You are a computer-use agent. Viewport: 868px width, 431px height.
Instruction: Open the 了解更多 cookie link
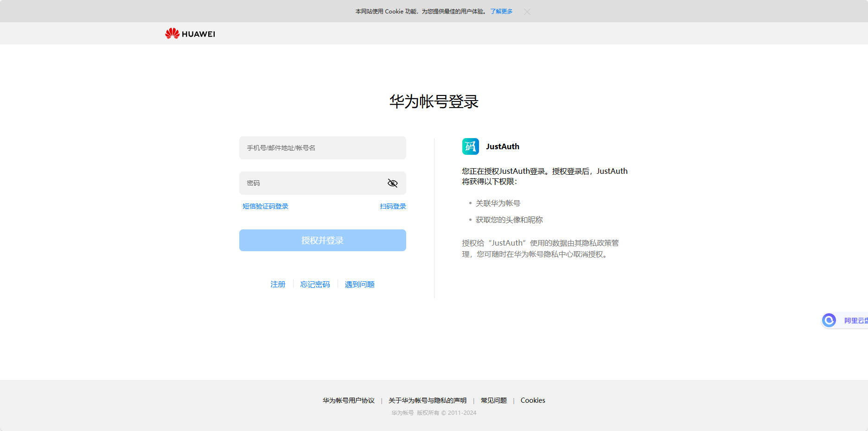click(501, 12)
